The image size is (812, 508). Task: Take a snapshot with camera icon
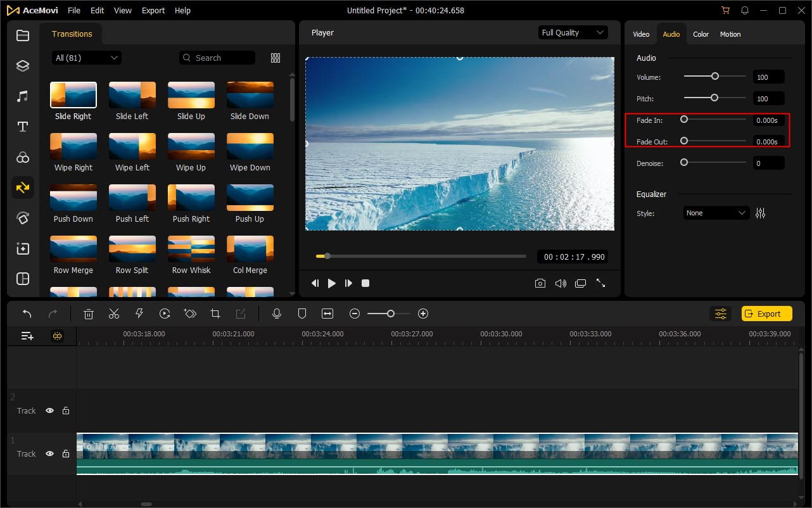[x=540, y=283]
